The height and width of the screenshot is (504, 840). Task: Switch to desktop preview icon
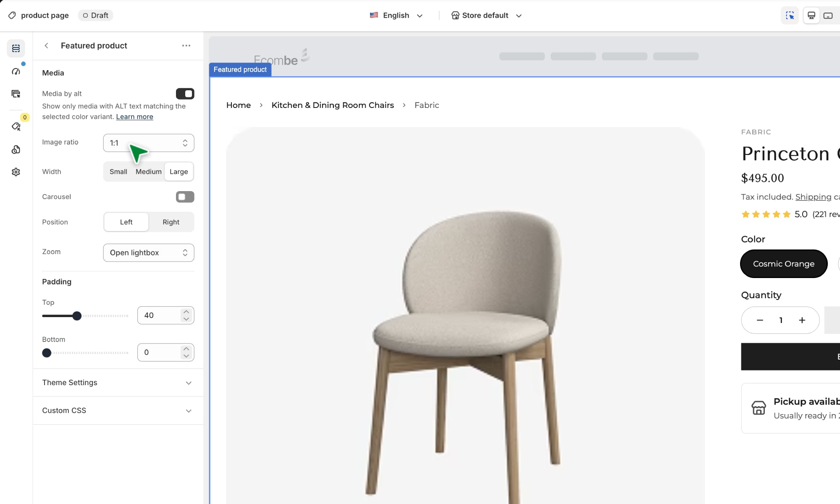pos(811,16)
